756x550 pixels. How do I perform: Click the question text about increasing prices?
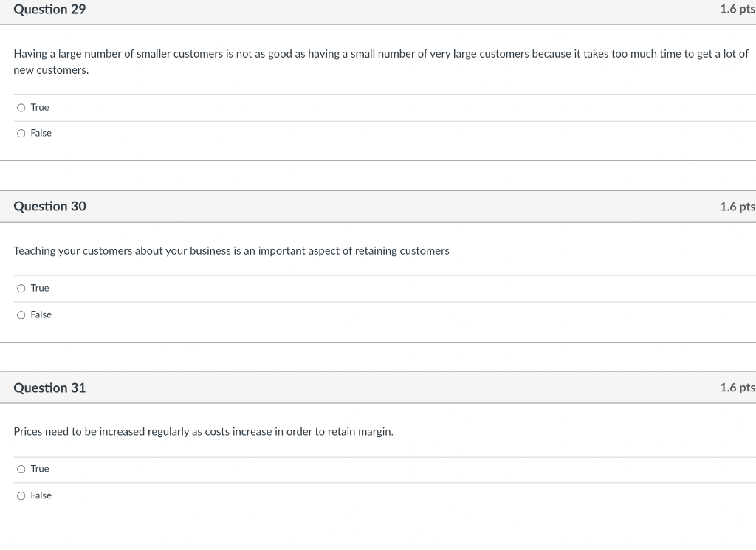tap(203, 432)
